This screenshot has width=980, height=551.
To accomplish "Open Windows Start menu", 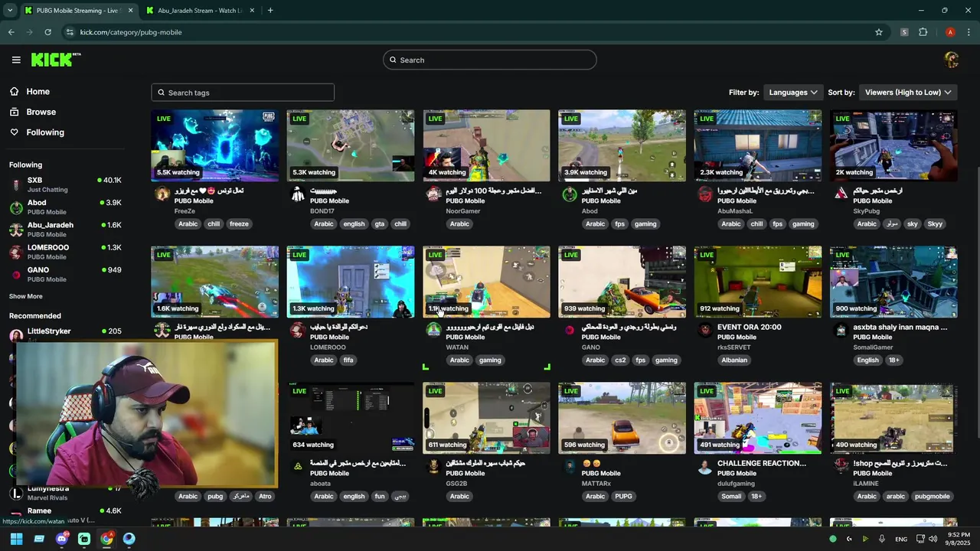I will click(x=16, y=539).
